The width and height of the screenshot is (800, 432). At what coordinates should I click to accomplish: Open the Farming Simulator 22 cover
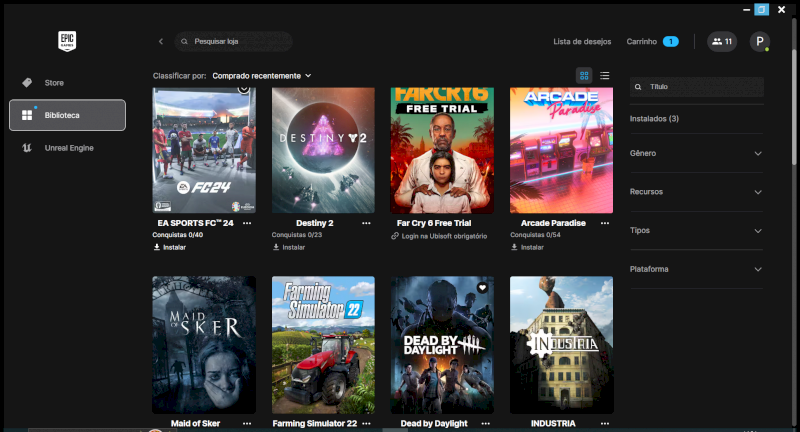[323, 345]
